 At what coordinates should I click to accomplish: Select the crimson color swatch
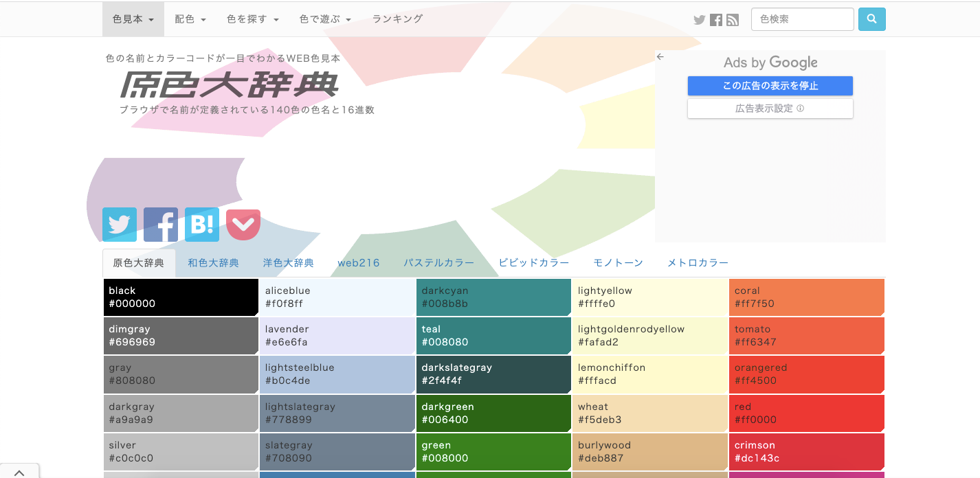(x=807, y=451)
